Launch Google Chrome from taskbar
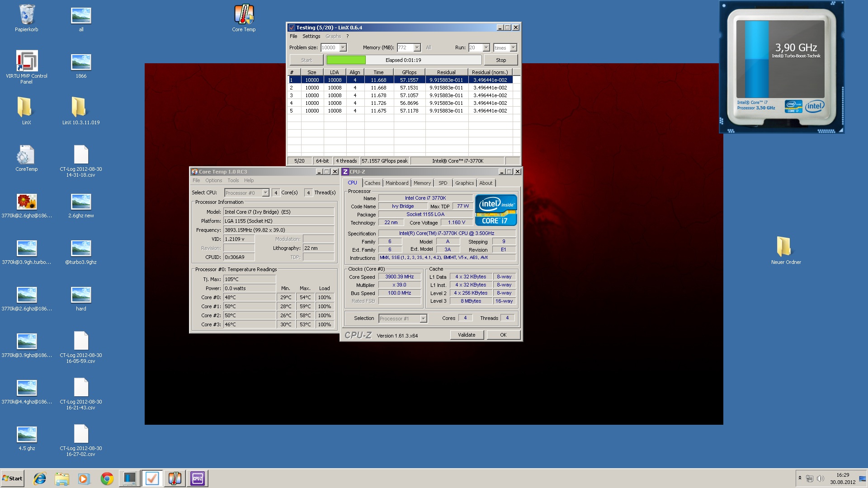 [107, 479]
